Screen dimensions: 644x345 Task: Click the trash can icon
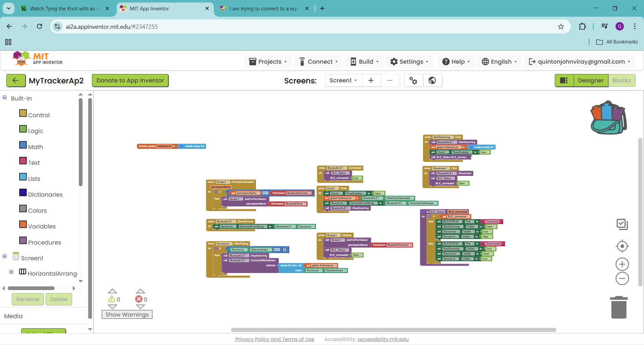pos(619,307)
